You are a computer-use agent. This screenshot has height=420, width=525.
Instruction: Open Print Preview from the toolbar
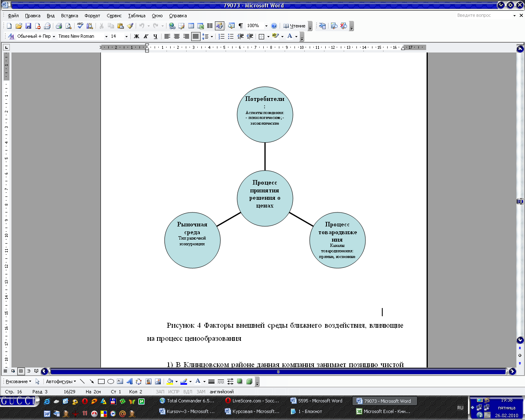68,26
